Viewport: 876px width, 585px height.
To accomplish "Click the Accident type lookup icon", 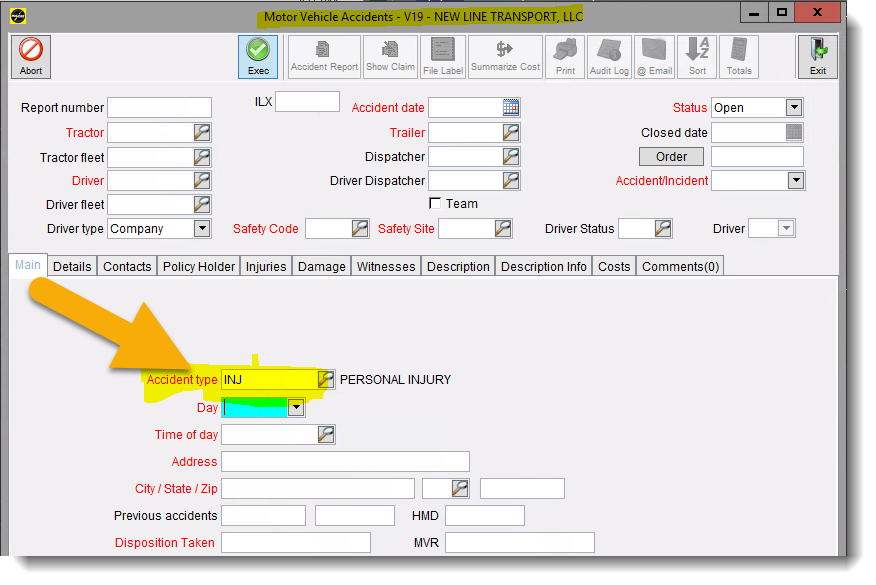I will pos(326,379).
